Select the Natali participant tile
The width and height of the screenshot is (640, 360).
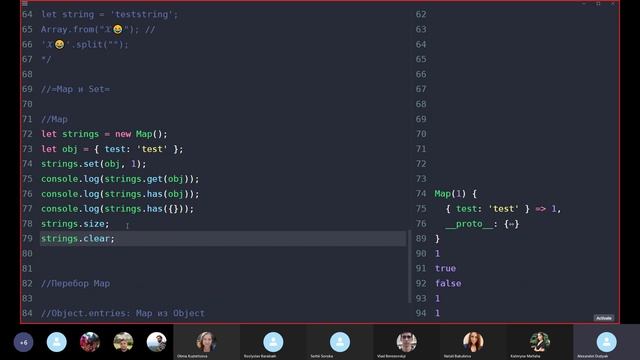[473, 342]
